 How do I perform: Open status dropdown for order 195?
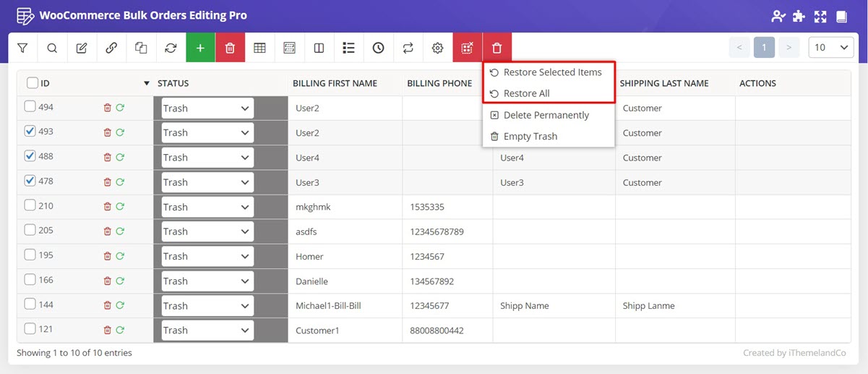(x=207, y=256)
